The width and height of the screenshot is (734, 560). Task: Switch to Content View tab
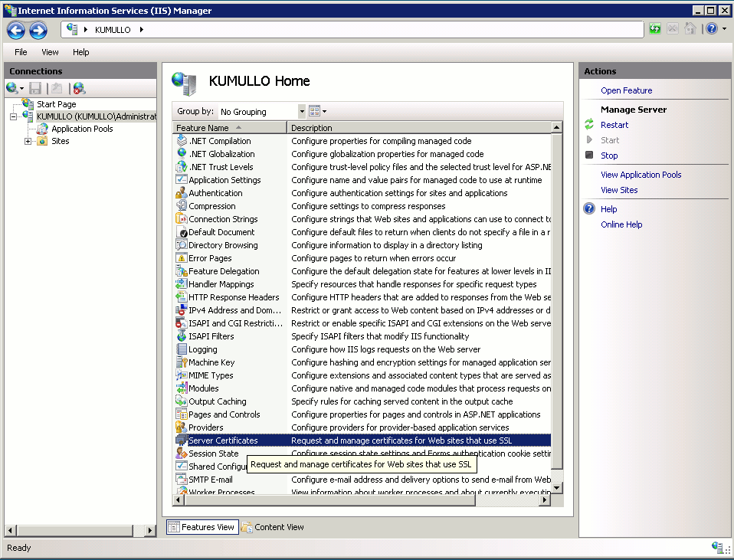tap(273, 527)
